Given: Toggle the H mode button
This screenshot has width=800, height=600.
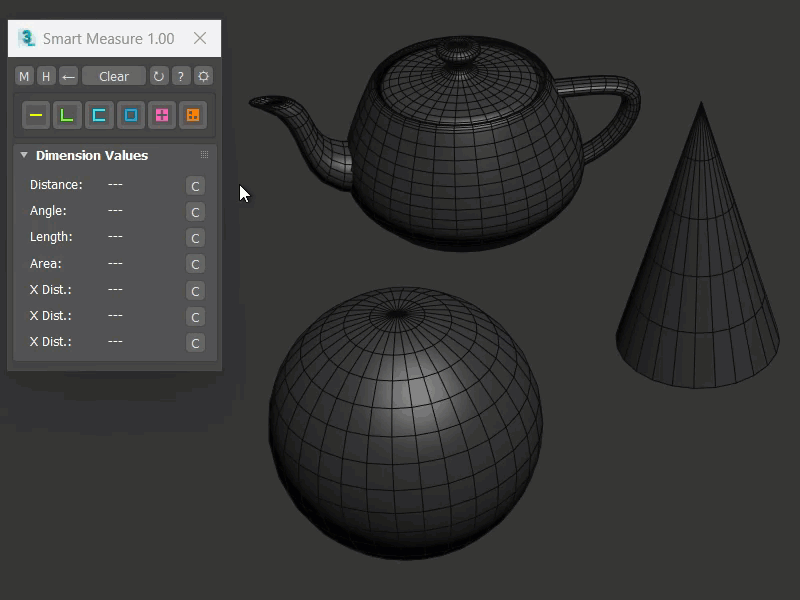Looking at the screenshot, I should pyautogui.click(x=46, y=76).
